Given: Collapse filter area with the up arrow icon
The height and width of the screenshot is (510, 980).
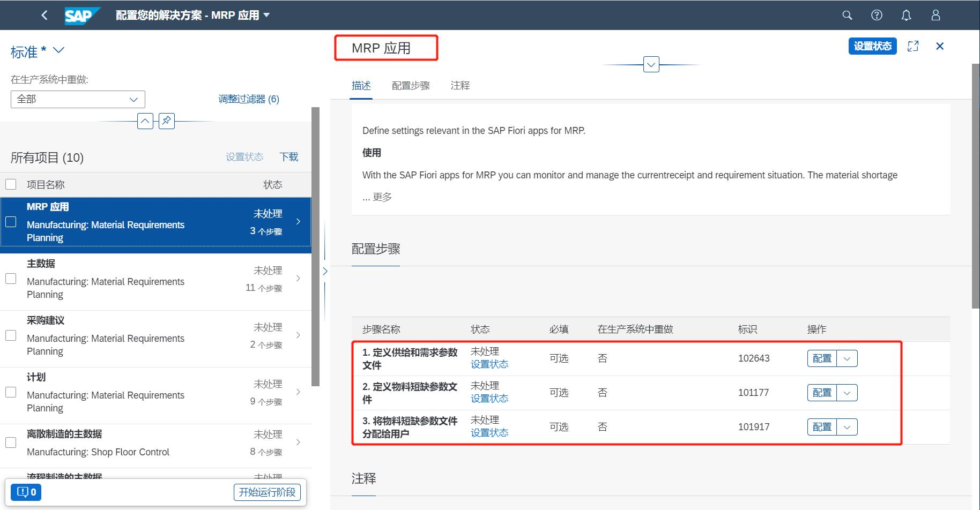Looking at the screenshot, I should 145,121.
